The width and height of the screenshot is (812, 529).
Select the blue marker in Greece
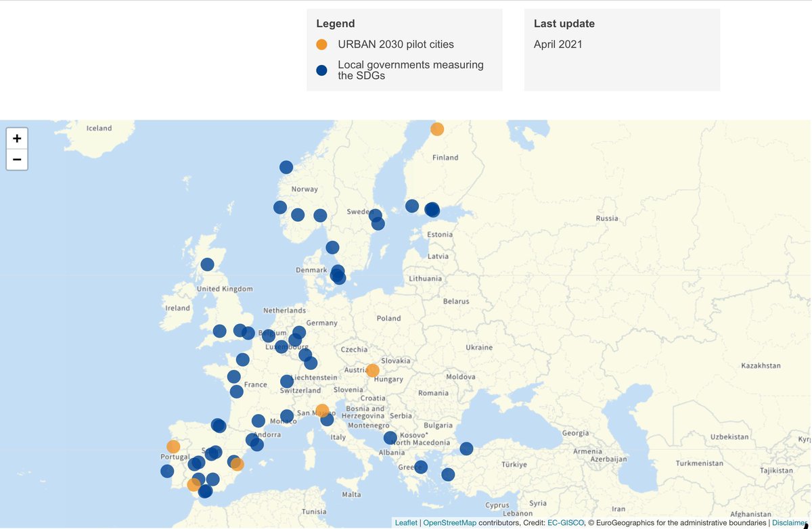(x=422, y=466)
